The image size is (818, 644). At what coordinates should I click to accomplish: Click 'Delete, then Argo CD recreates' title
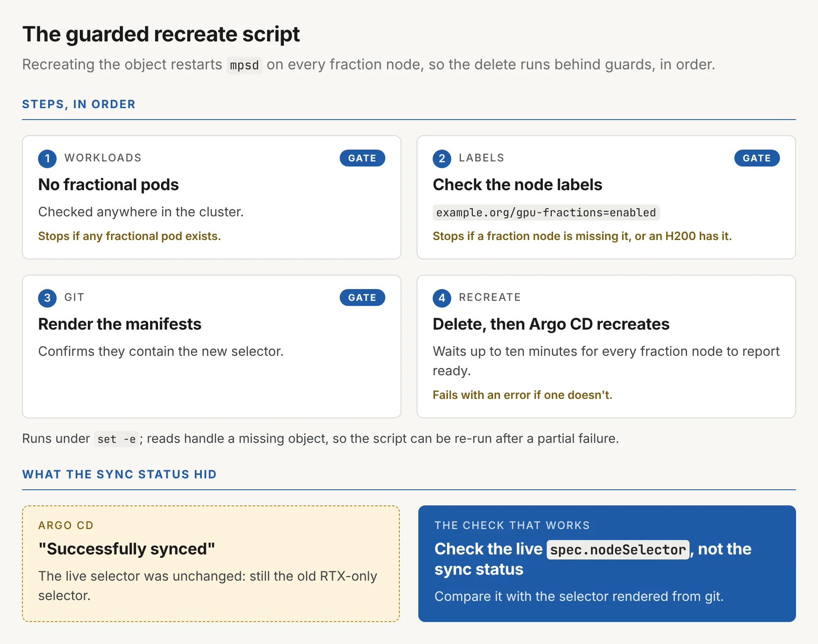click(551, 324)
